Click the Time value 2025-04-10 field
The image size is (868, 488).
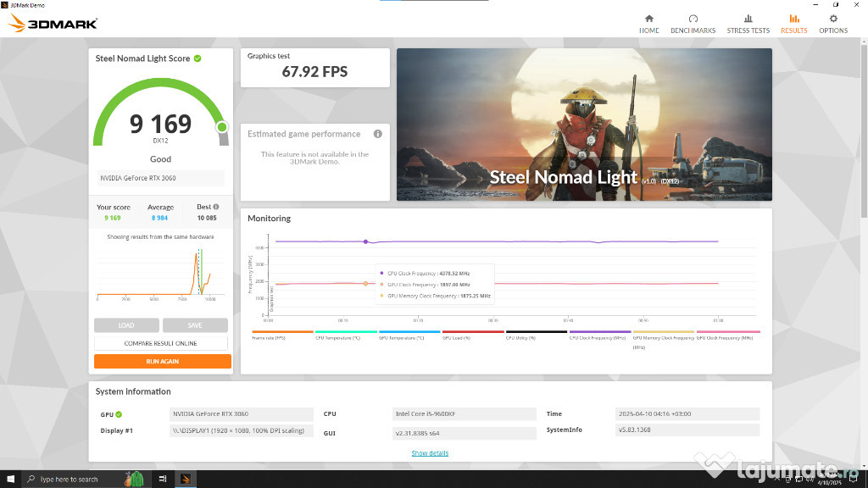(687, 413)
